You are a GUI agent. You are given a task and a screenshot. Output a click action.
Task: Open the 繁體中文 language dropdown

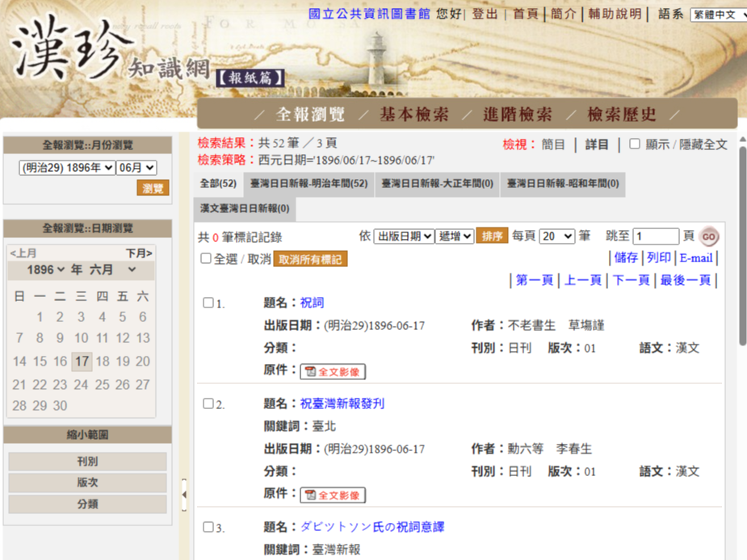tap(719, 15)
